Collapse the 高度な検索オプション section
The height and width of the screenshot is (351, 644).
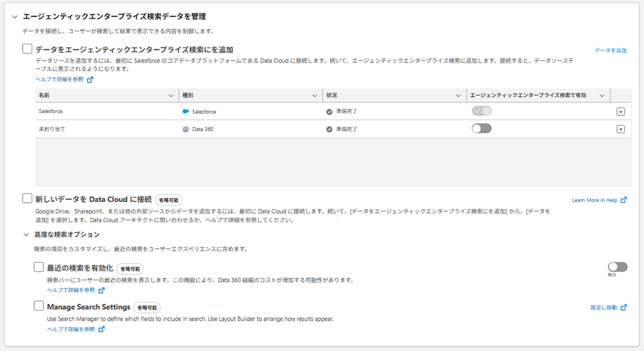coord(27,235)
